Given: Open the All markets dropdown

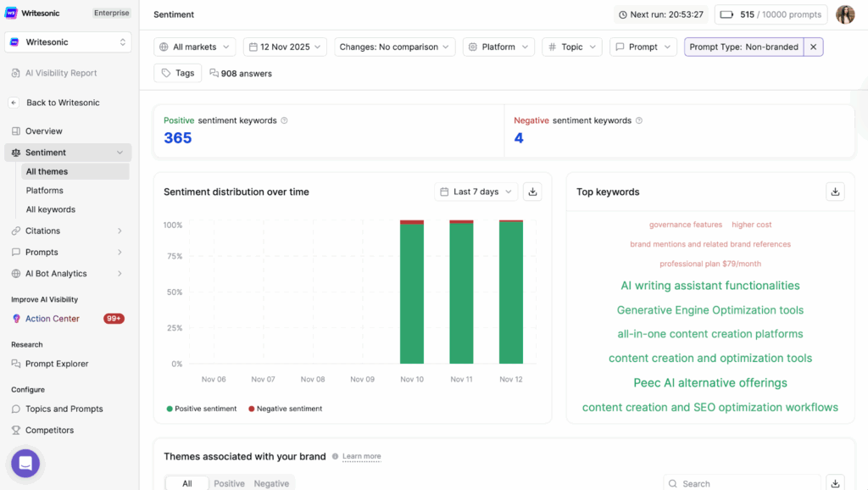Looking at the screenshot, I should click(x=194, y=47).
